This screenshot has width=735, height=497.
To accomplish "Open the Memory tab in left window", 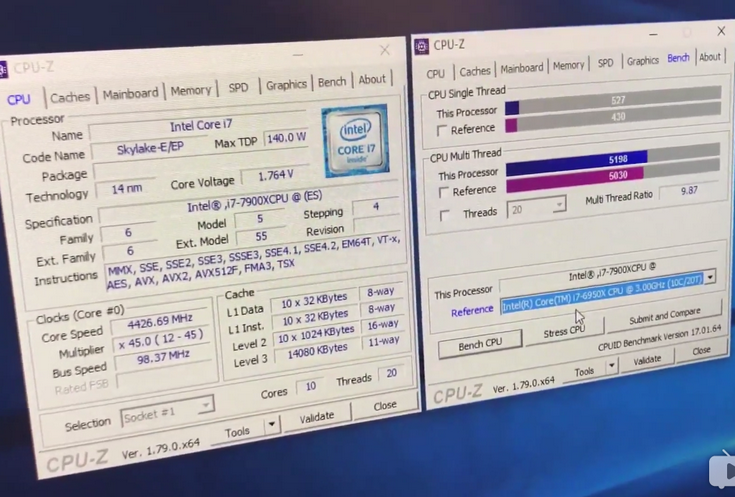I will coord(191,90).
